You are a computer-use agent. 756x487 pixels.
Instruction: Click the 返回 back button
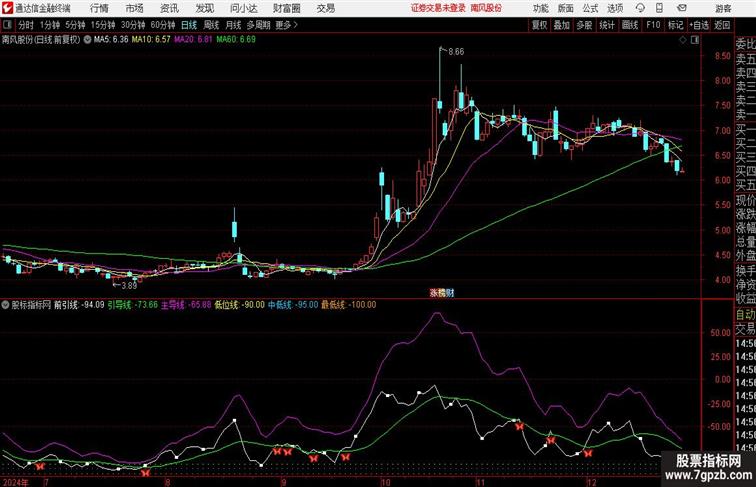coord(722,25)
